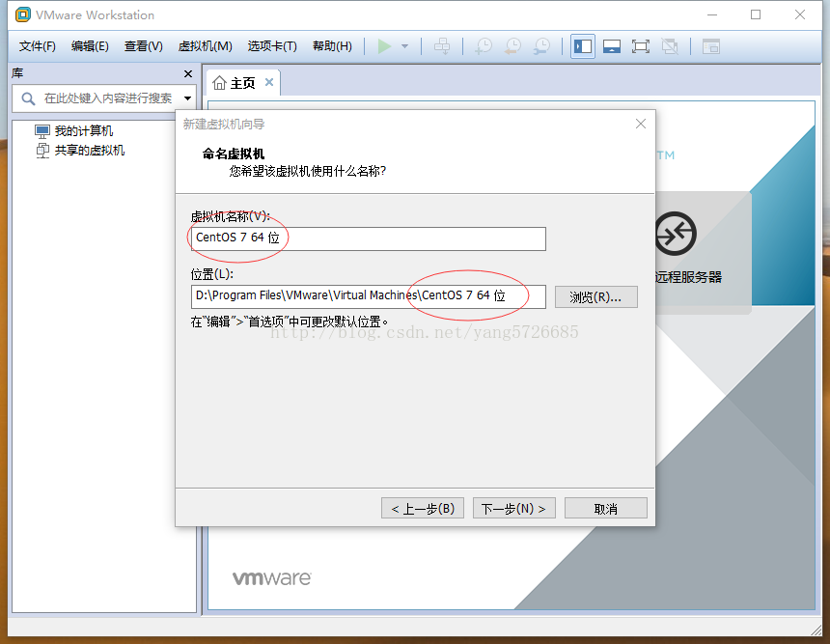Open the library search filter dropdown arrow
Viewport: 830px width, 644px height.
click(187, 98)
